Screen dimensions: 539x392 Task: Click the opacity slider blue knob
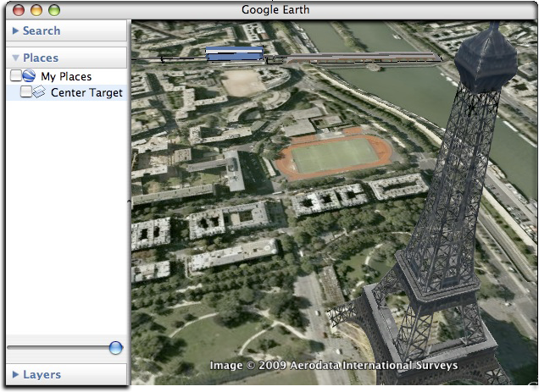click(116, 348)
